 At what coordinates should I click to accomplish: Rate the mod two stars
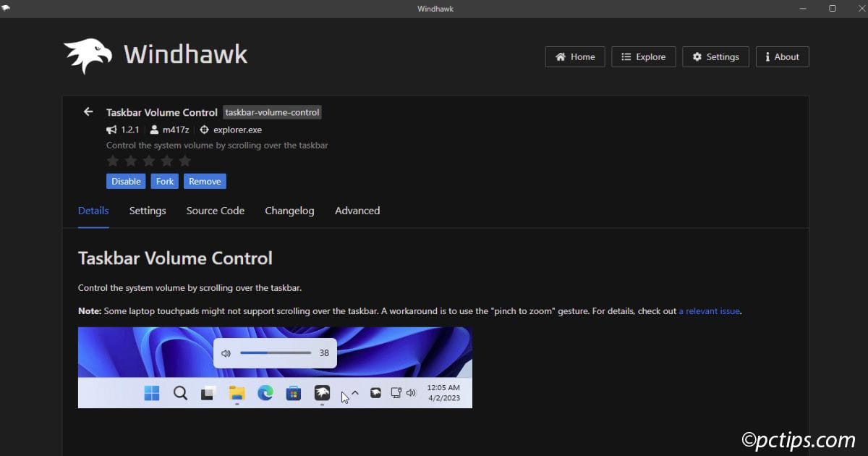click(131, 161)
